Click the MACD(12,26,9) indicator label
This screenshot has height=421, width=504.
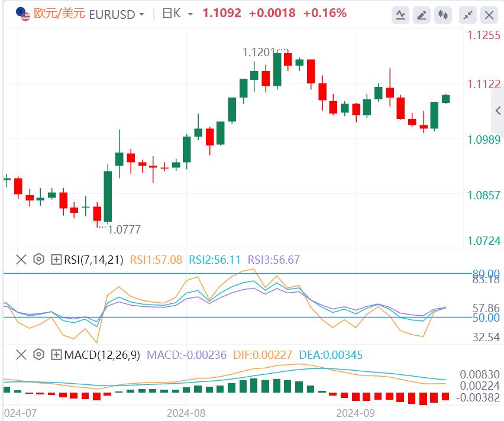point(102,355)
